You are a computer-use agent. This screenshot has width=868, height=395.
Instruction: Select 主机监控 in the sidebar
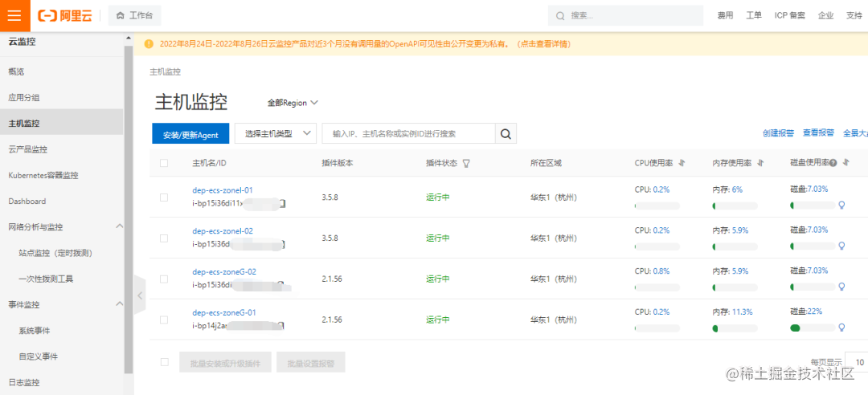click(61, 123)
